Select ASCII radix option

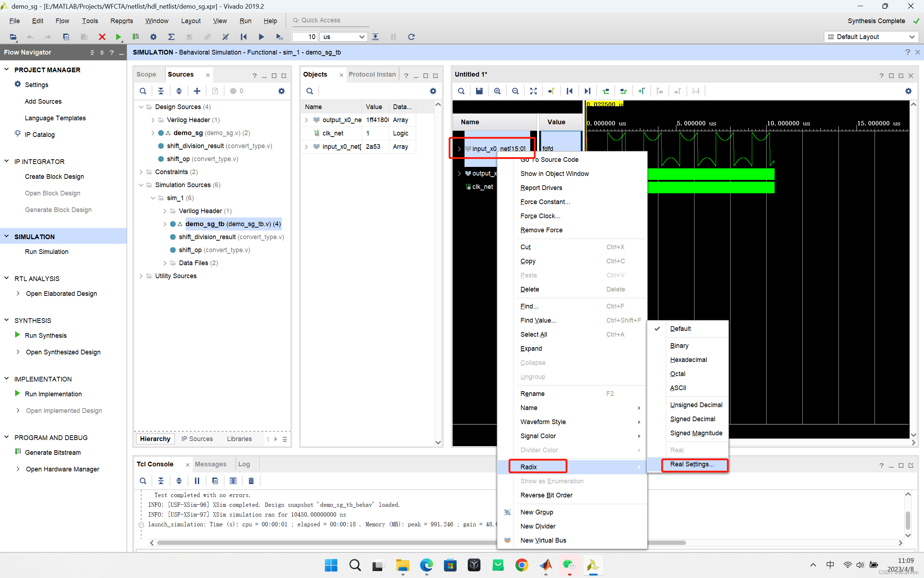678,388
